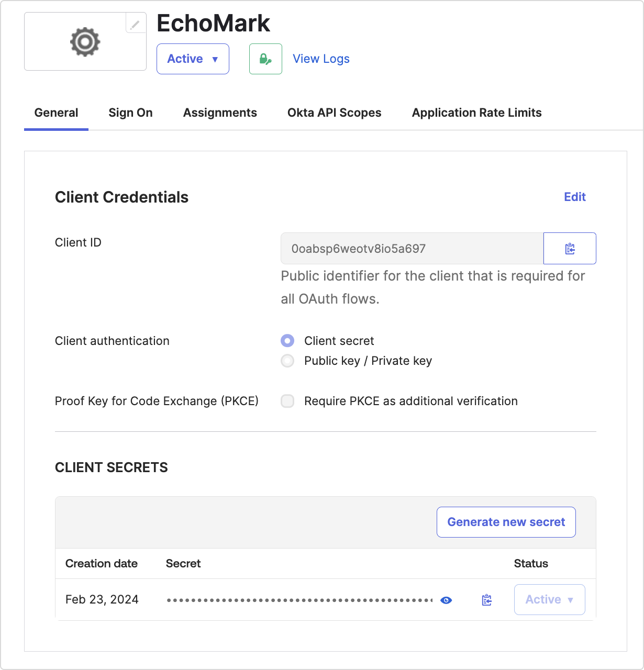Click the EchoMark gear application logo
644x670 pixels.
84,41
